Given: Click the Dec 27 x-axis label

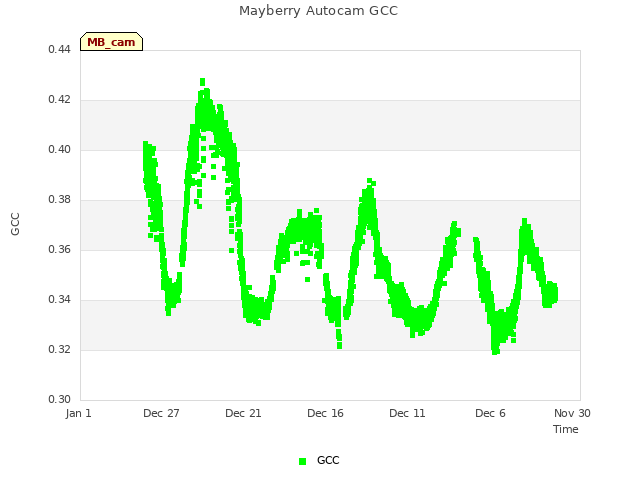Looking at the screenshot, I should [161, 413].
